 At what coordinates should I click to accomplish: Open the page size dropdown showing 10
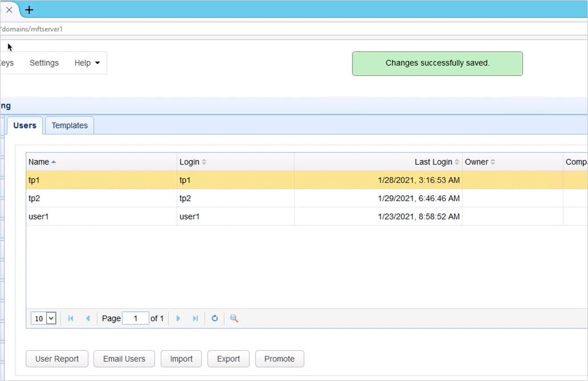43,318
